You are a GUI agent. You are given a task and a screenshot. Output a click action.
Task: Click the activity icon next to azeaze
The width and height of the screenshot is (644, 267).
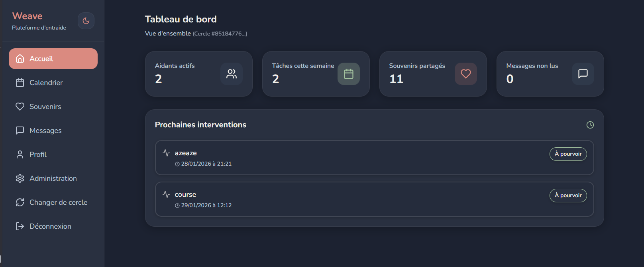point(167,152)
